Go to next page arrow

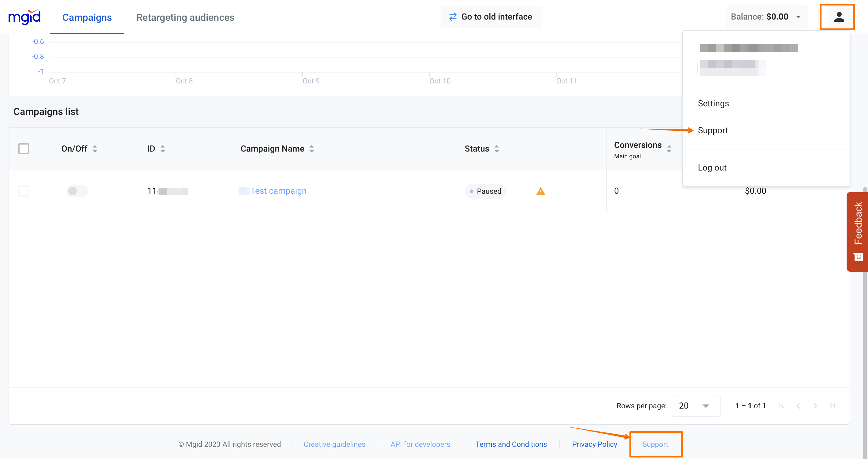815,406
